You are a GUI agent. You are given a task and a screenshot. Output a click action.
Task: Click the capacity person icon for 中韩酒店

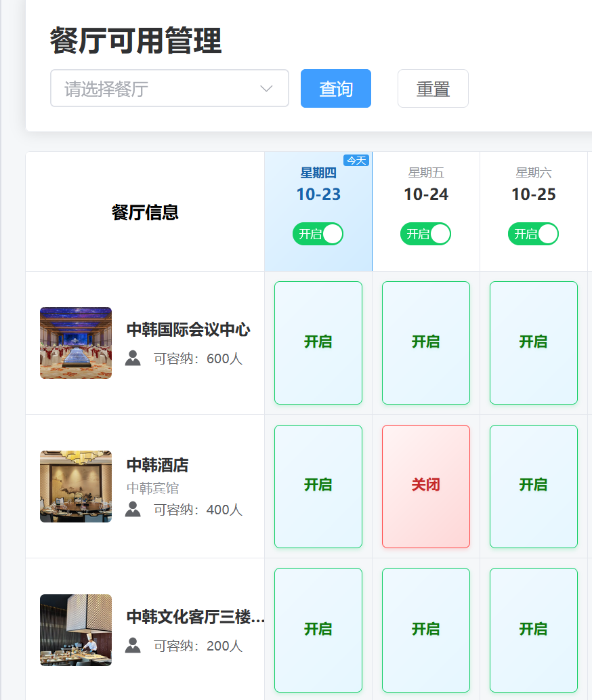pos(133,510)
